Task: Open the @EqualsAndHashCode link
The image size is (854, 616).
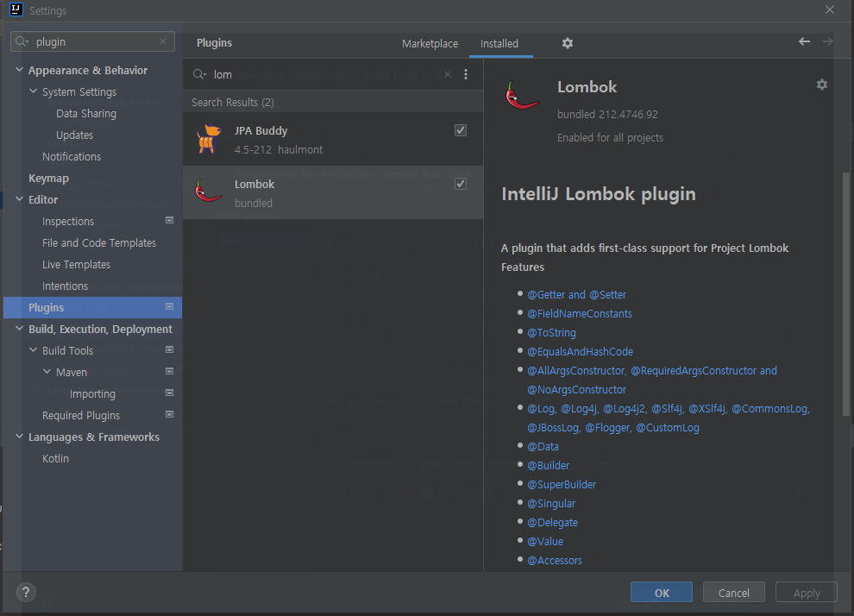Action: pos(580,352)
